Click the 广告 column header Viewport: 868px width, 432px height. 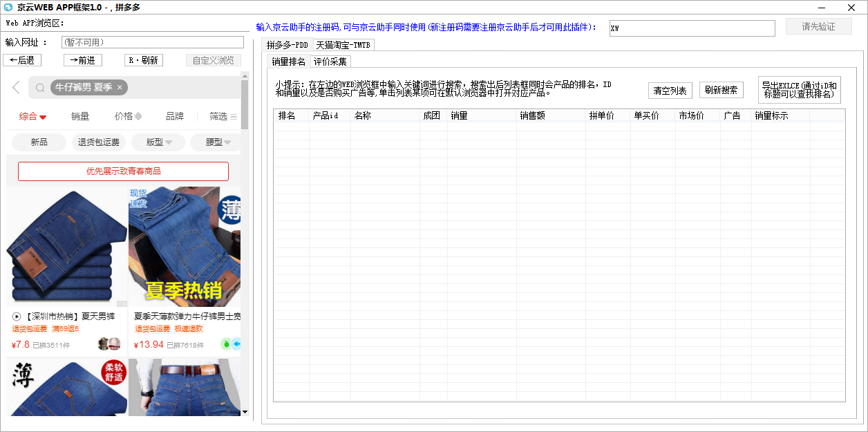735,115
